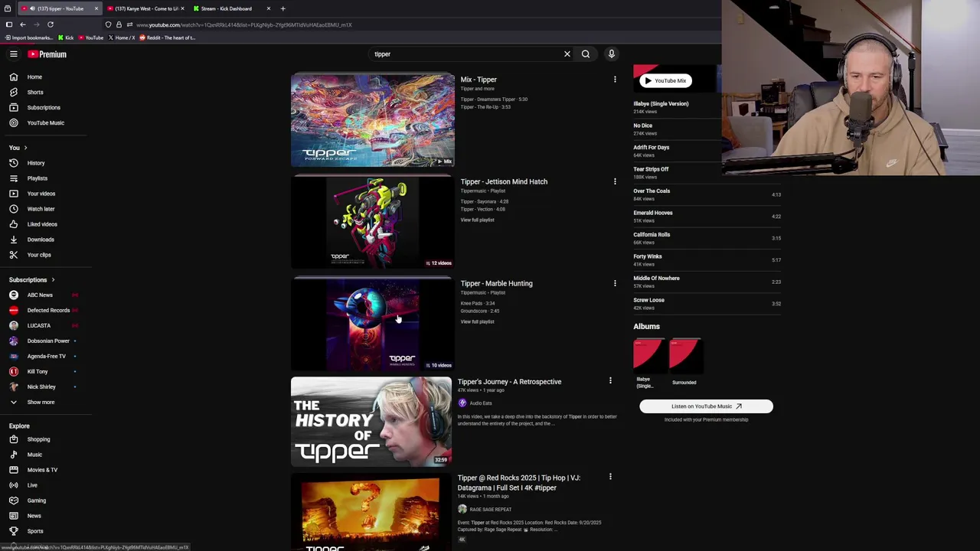Open Agenda-Free TV subscription
Screen dimensions: 980x551
click(x=46, y=356)
